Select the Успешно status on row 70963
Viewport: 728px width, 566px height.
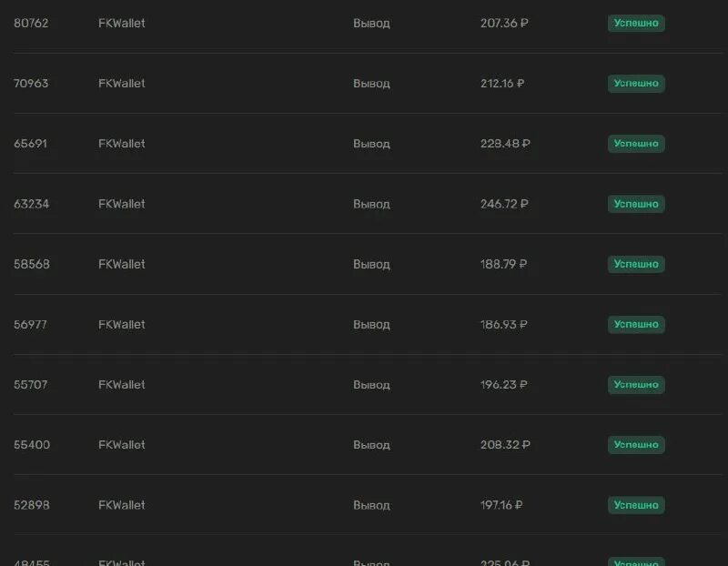coord(636,84)
